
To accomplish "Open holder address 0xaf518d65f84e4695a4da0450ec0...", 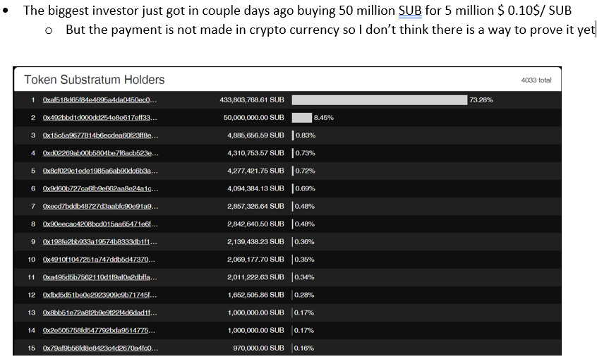I will click(99, 100).
